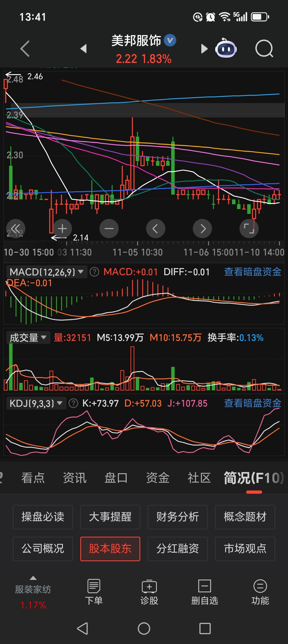
Task: Move chart left with round arrow button
Action: coord(156,229)
